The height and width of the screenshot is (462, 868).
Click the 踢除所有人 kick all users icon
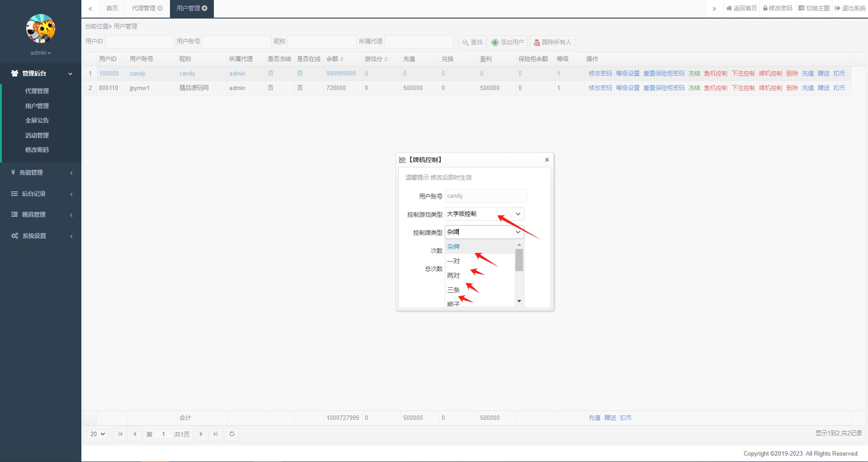(537, 42)
